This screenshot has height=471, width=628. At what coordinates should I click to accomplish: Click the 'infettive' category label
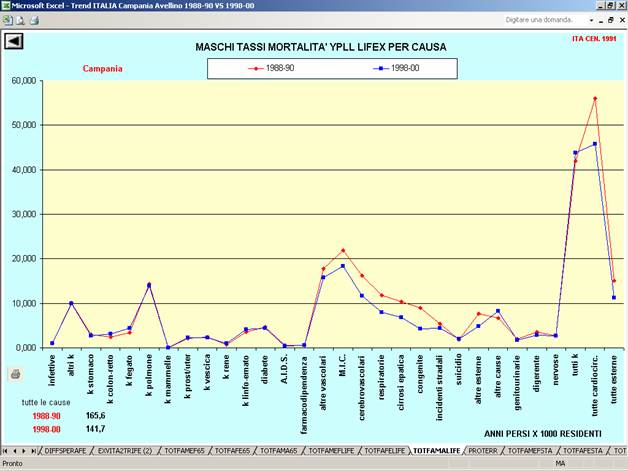[52, 370]
